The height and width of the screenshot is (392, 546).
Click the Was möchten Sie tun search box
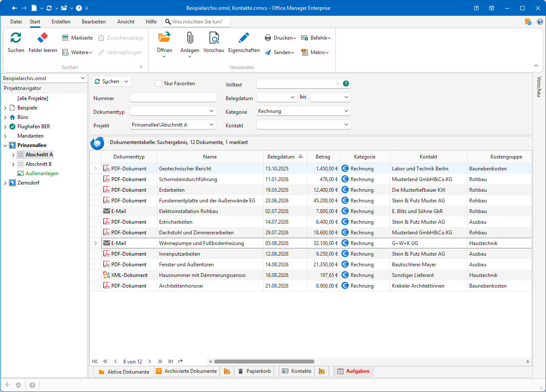click(x=197, y=22)
